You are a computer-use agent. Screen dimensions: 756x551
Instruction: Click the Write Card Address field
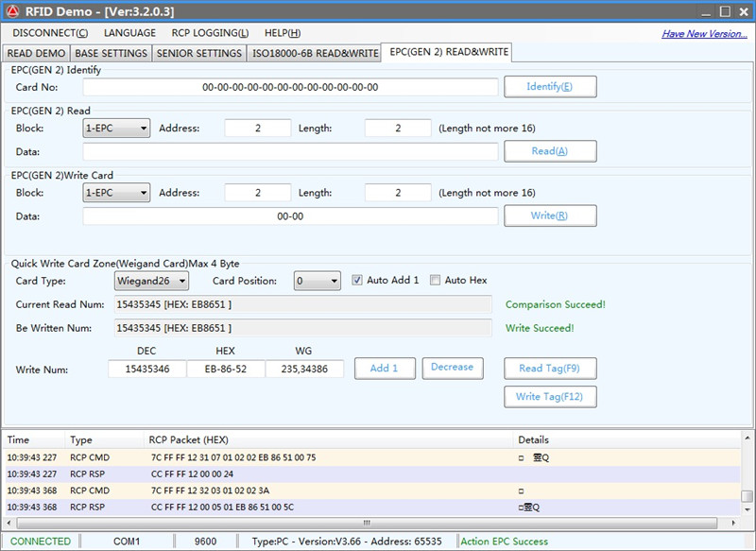(258, 193)
